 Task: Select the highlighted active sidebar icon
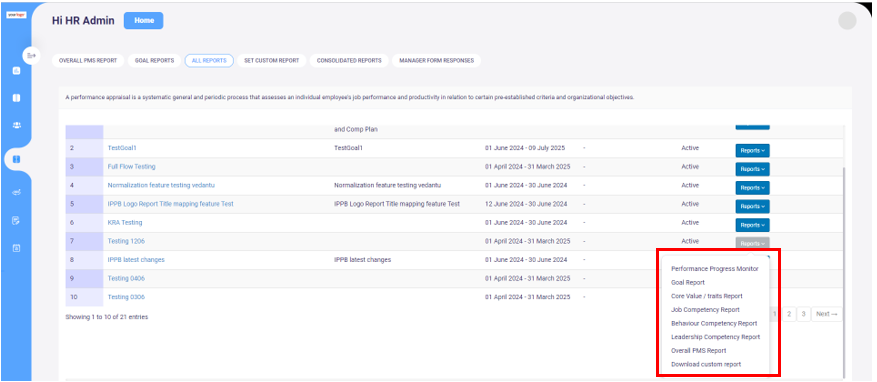click(16, 159)
